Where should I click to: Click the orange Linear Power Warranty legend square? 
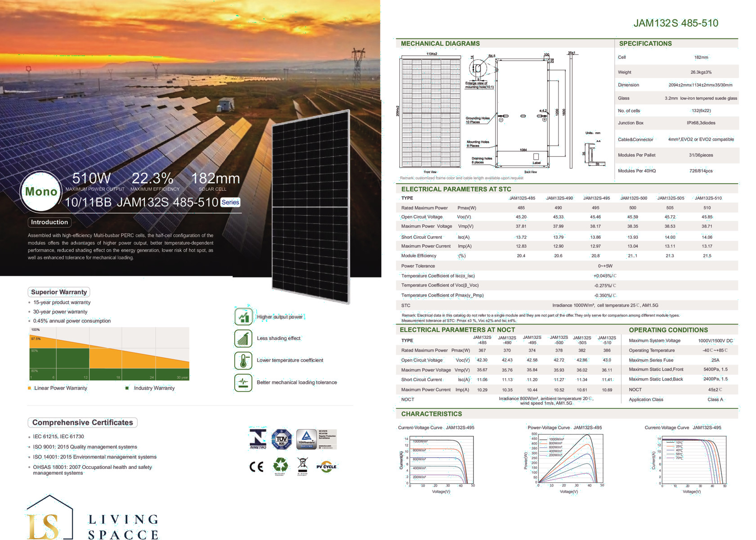30,388
